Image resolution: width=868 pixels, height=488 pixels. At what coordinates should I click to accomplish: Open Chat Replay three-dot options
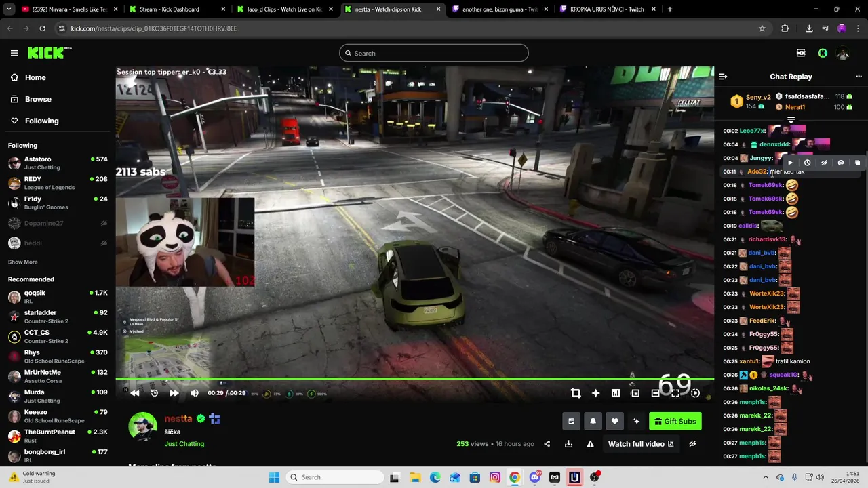click(x=859, y=77)
